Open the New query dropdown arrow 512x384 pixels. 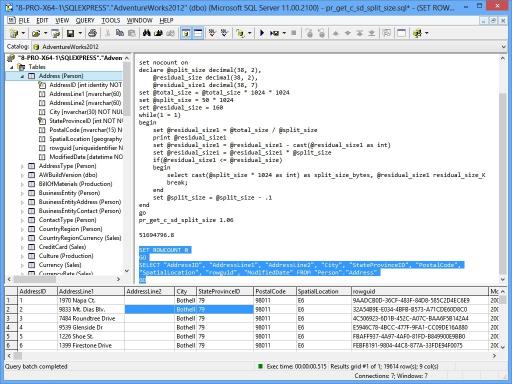pyautogui.click(x=23, y=33)
